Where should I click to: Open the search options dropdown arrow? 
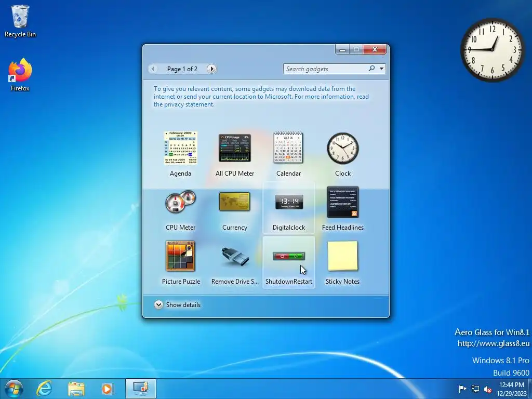[382, 69]
